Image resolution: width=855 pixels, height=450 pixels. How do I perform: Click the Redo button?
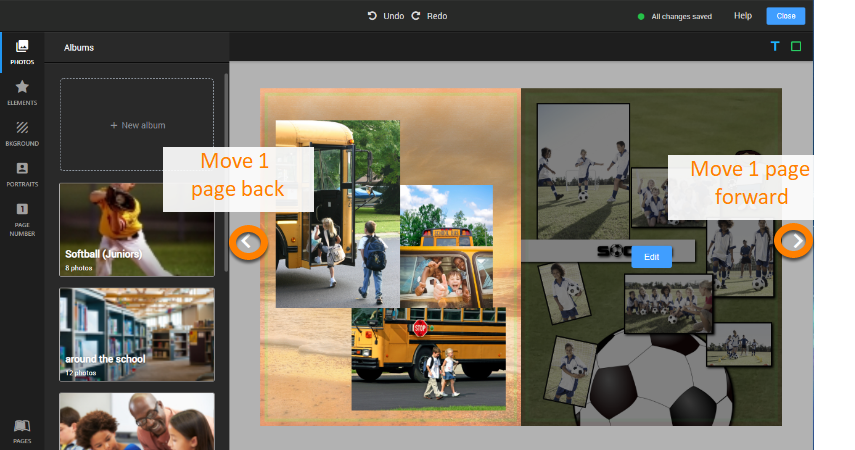(x=429, y=16)
